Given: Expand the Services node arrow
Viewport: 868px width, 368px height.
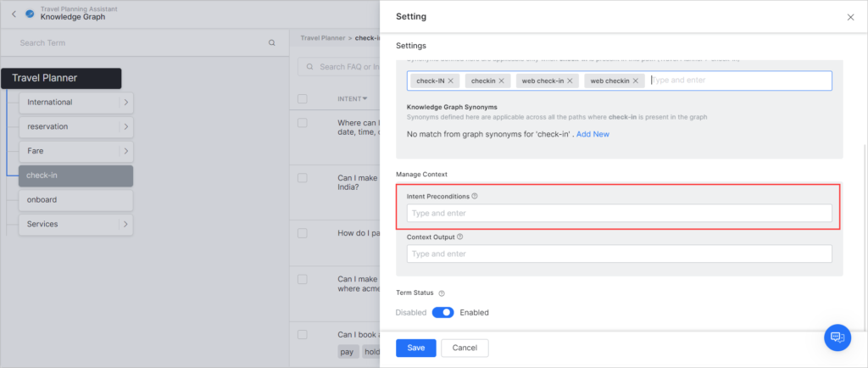Looking at the screenshot, I should coord(125,225).
